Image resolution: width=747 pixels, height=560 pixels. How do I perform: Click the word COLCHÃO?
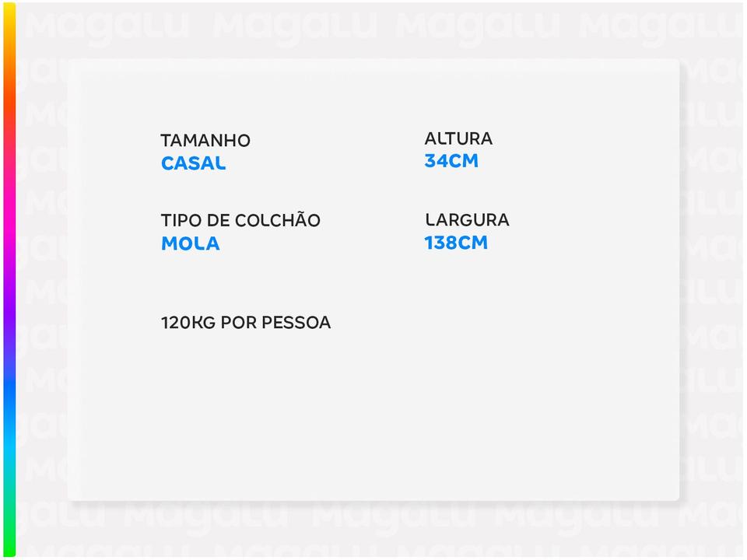coord(277,221)
